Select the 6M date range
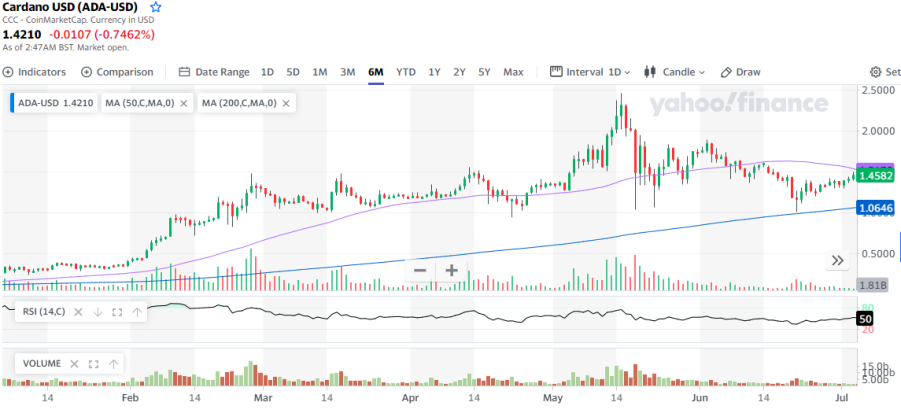The height and width of the screenshot is (417, 901). [376, 72]
